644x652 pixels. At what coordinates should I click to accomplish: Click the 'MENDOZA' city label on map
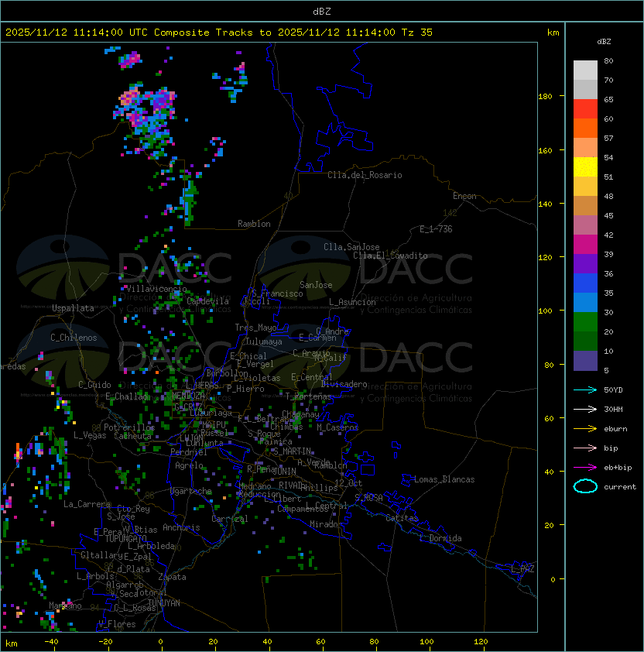[188, 395]
